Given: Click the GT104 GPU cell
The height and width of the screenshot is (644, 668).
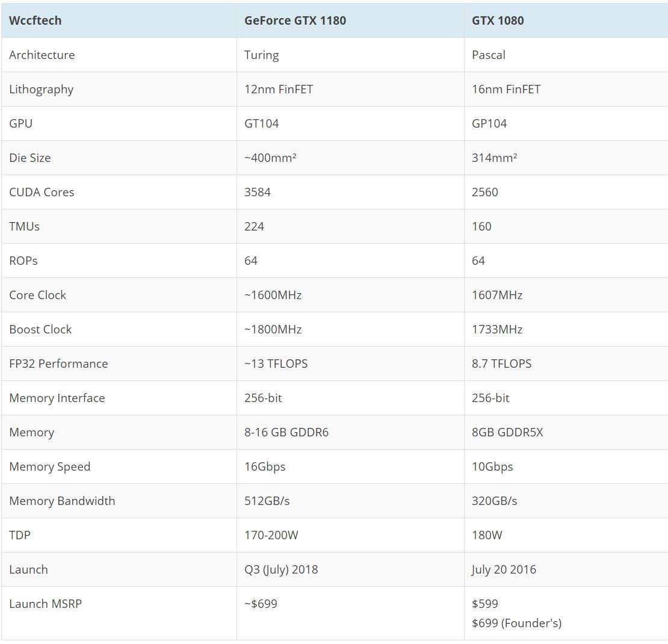Looking at the screenshot, I should click(262, 123).
